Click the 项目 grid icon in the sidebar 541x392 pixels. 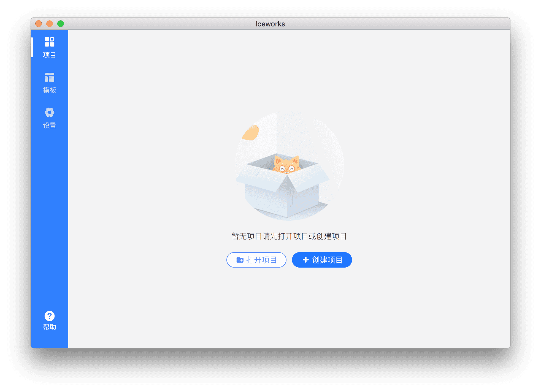[x=50, y=42]
